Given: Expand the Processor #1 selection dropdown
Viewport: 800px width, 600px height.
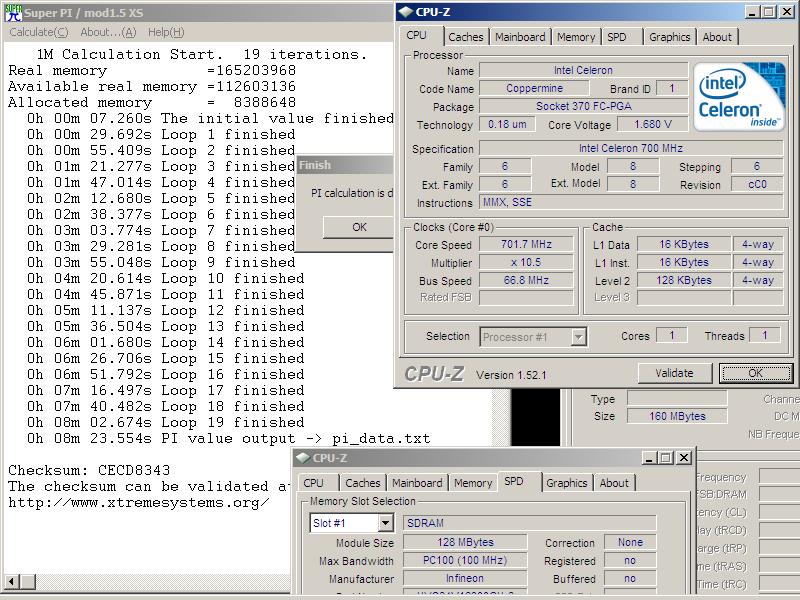Looking at the screenshot, I should [578, 337].
